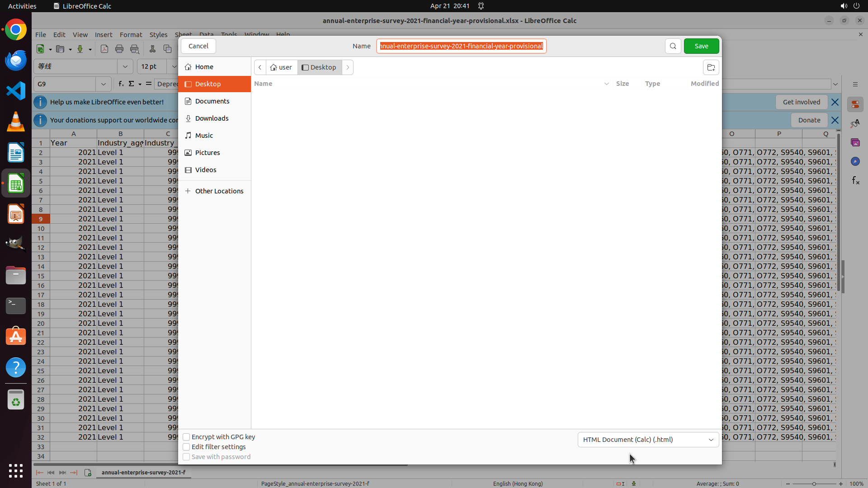868x488 pixels.
Task: Click the file Name text field
Action: click(x=461, y=46)
